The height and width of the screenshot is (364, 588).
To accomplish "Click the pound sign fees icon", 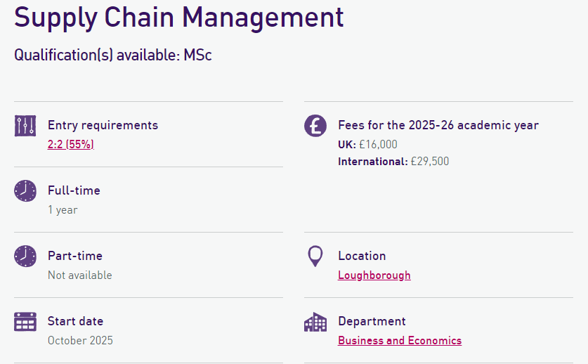I will click(315, 126).
